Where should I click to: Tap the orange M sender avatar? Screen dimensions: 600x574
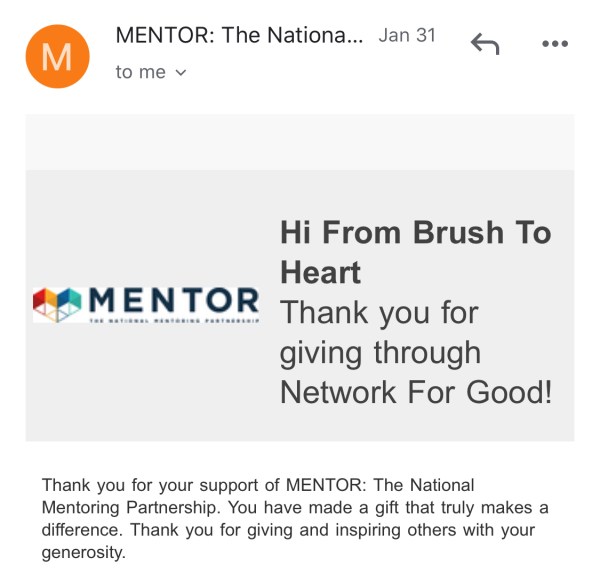coord(57,53)
